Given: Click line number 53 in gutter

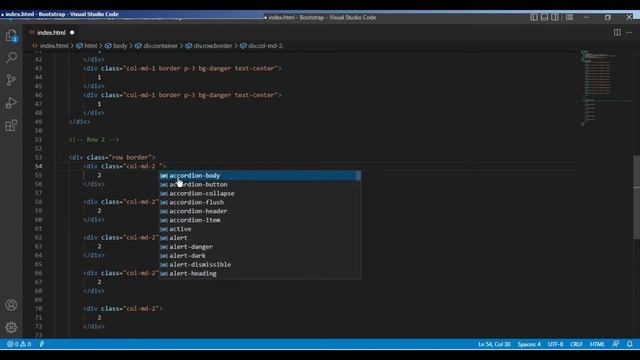Looking at the screenshot, I should (38, 158).
